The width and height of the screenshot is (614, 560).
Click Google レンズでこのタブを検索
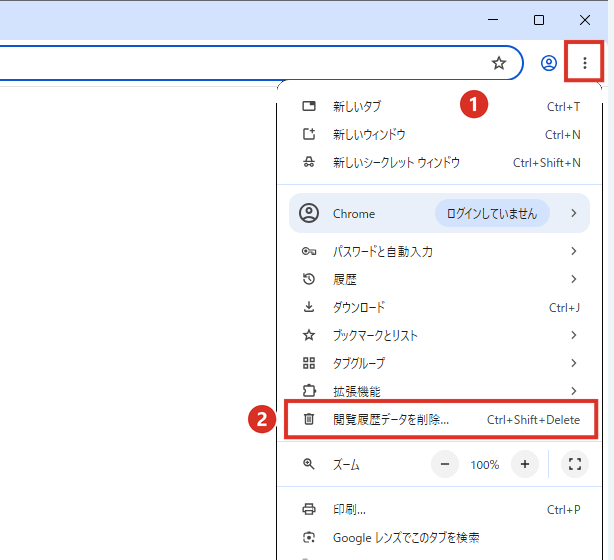(439, 538)
